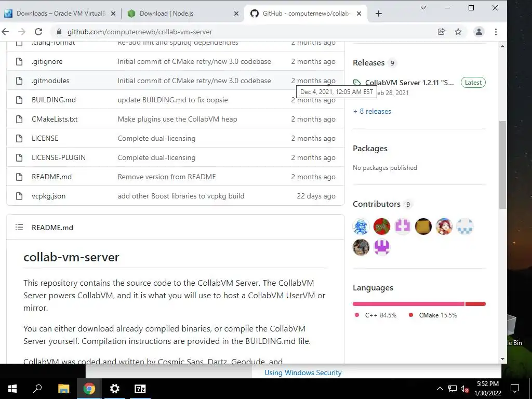Screen dimensions: 532x399
Task: Click the browser forward arrow
Action: (22, 32)
